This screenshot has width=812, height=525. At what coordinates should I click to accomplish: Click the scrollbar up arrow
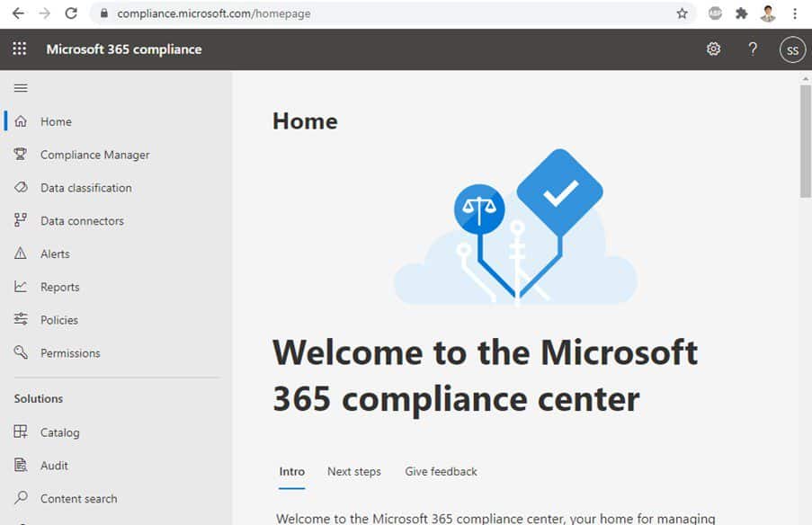click(805, 79)
